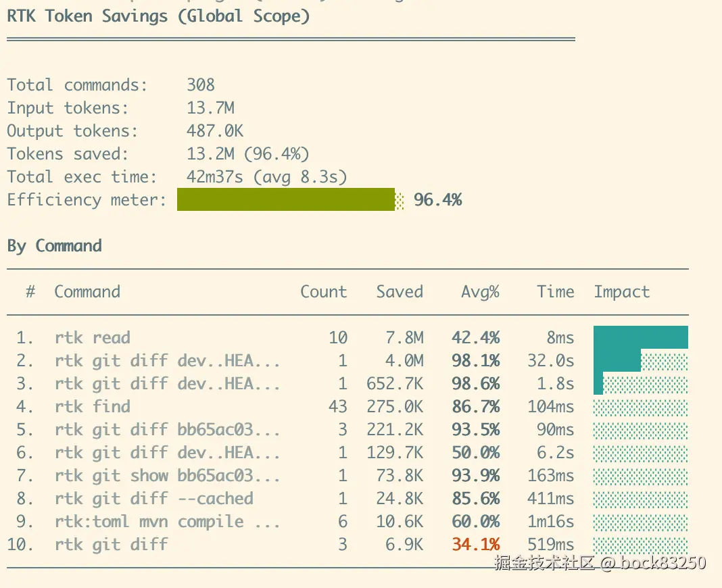The height and width of the screenshot is (588, 722).
Task: Click the Tokens saved value 13.2M (96.4%)
Action: pos(247,154)
